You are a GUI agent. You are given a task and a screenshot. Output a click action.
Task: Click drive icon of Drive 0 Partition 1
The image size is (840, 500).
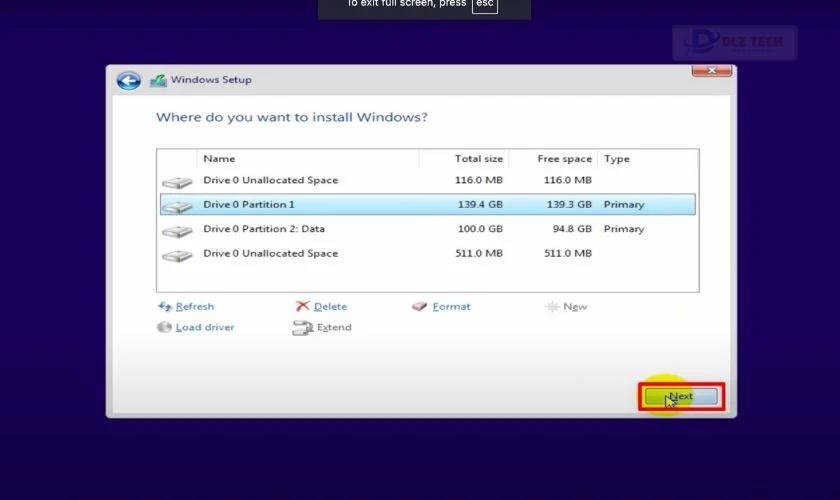coord(177,206)
